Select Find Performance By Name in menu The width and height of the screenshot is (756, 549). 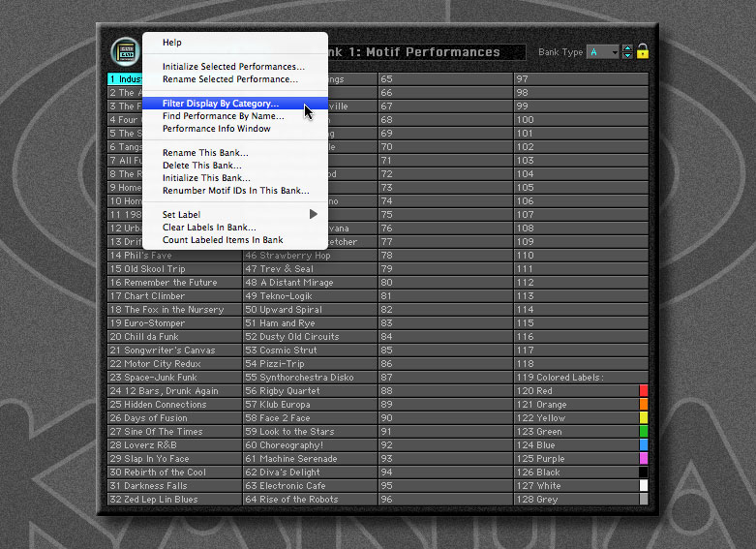pyautogui.click(x=223, y=116)
